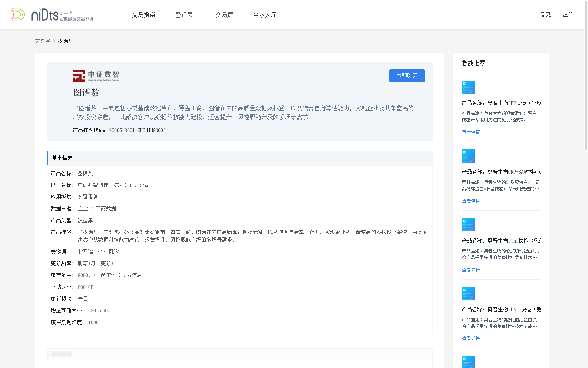Open thumbnail of 奥普生物RBP快检 product
The width and height of the screenshot is (588, 368).
point(469,87)
